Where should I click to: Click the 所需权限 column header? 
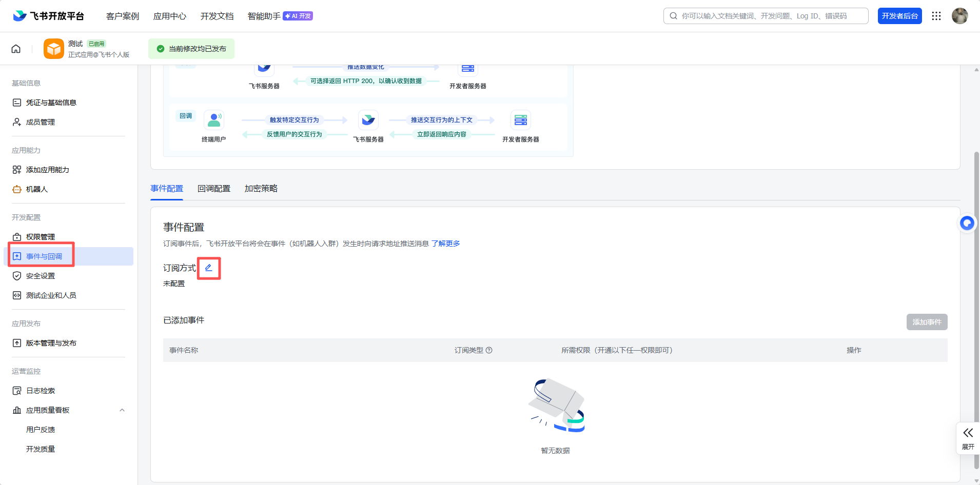[x=617, y=350]
